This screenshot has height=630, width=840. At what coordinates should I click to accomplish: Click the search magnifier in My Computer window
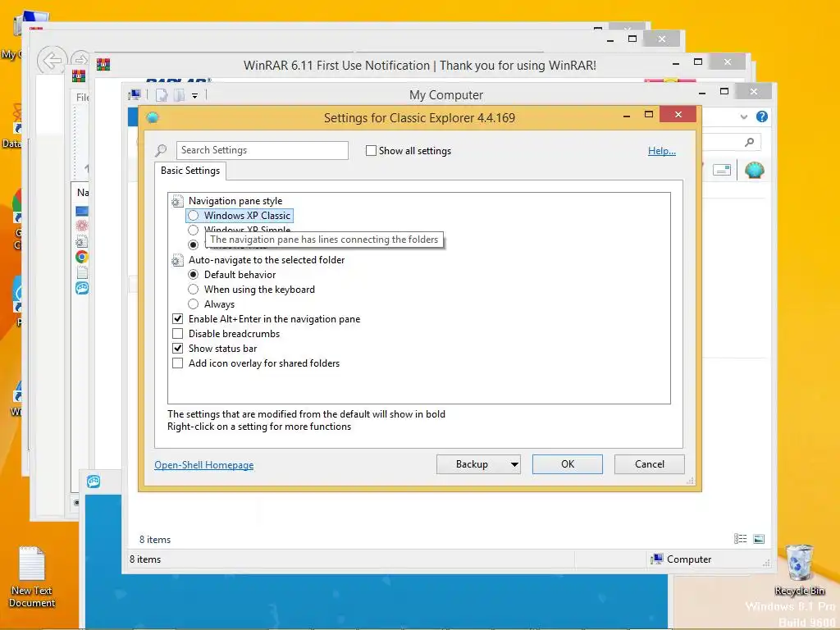point(749,142)
